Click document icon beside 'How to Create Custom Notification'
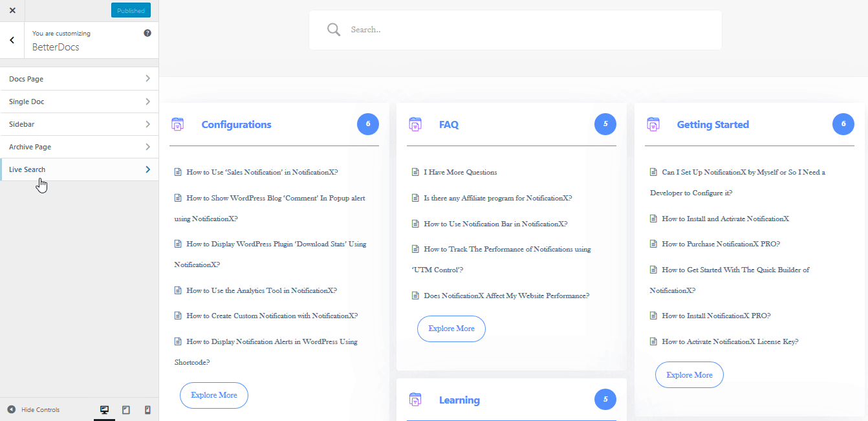This screenshot has height=421, width=868. pyautogui.click(x=178, y=316)
